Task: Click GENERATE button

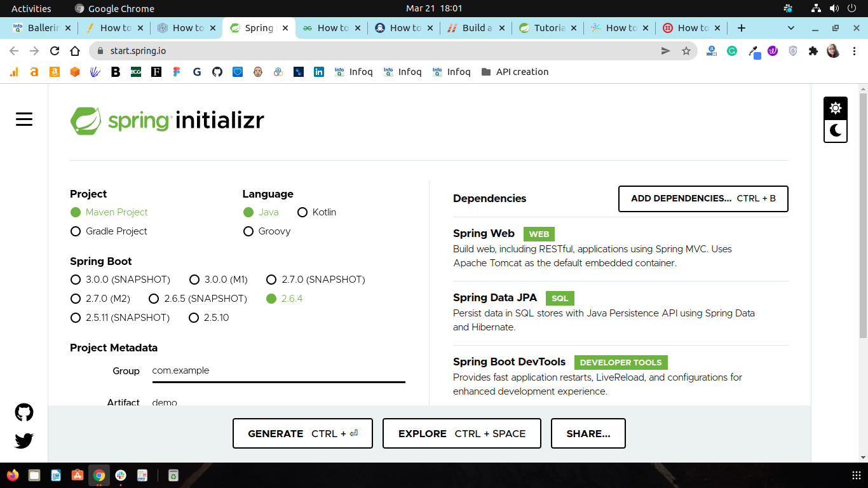Action: (302, 433)
